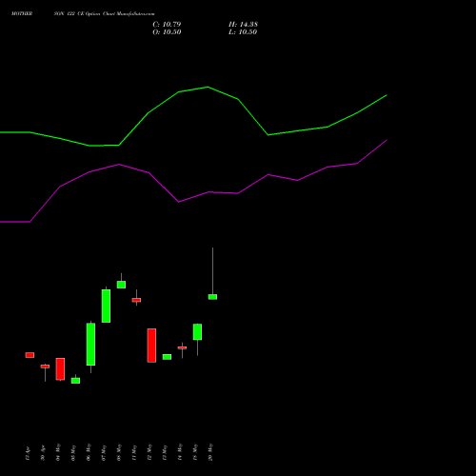Viewport: 476px width, 476px height.
Task: Select the 30 Apr date label
Action: tap(43, 452)
